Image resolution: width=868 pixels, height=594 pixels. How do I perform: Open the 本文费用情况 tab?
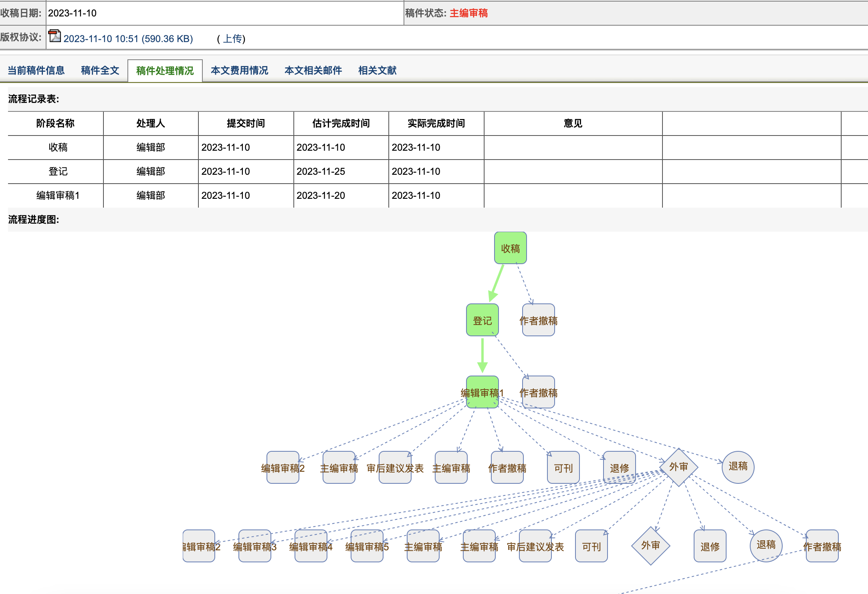[240, 71]
